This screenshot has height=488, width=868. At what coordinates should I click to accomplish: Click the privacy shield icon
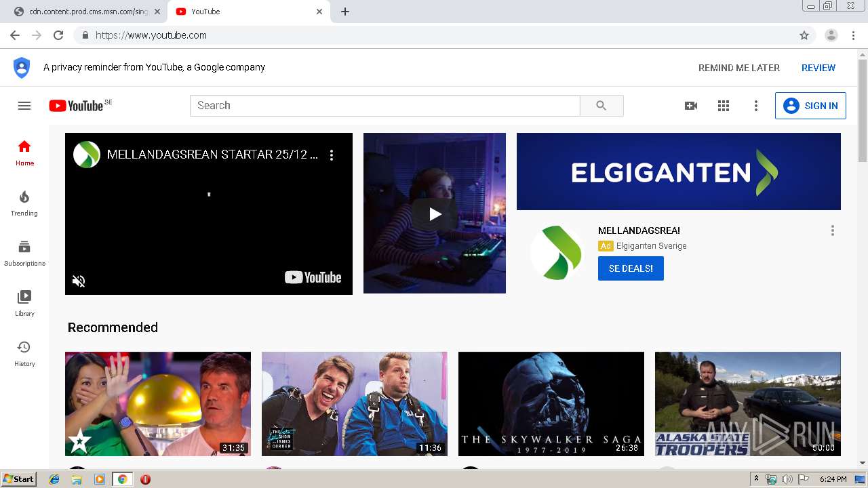pos(22,67)
